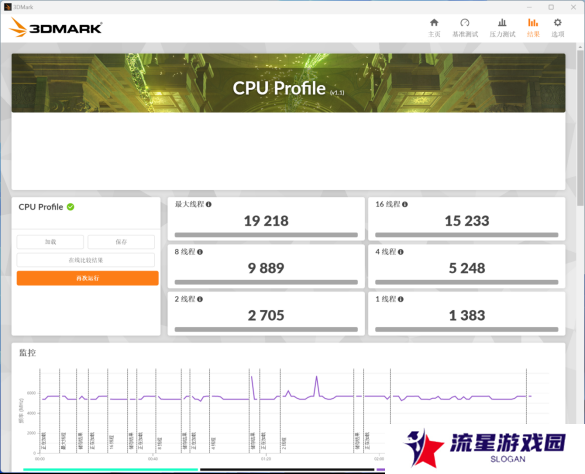Click score bar under 1 383
The width and height of the screenshot is (585, 474).
(x=467, y=330)
